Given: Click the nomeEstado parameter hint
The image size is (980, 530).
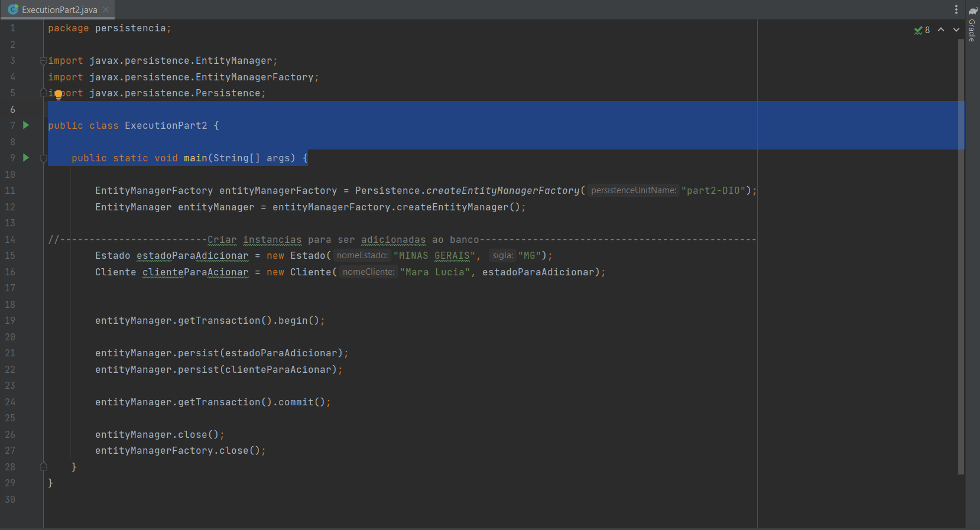Looking at the screenshot, I should 362,255.
